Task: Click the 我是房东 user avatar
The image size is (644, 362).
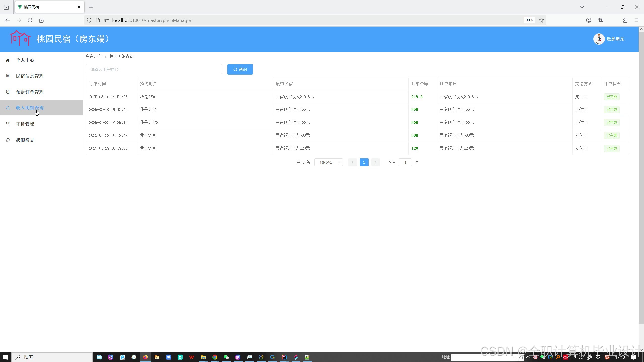Action: point(599,39)
